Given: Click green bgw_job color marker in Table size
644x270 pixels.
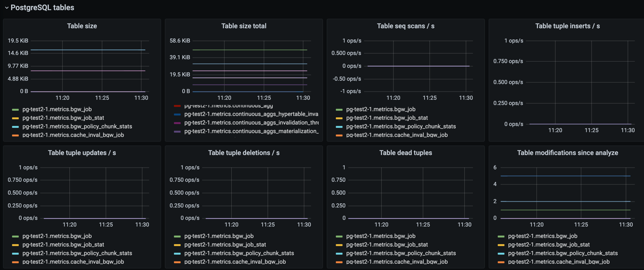Looking at the screenshot, I should pyautogui.click(x=15, y=110).
